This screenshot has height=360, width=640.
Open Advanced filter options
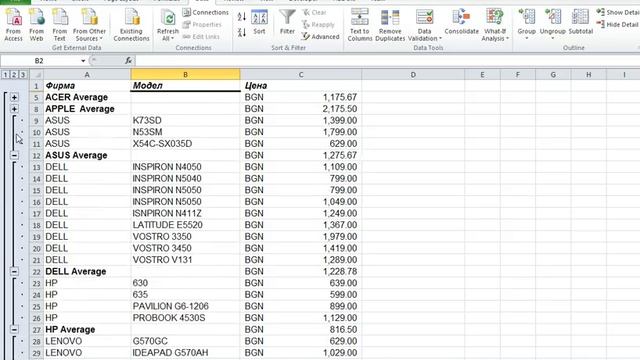click(321, 36)
